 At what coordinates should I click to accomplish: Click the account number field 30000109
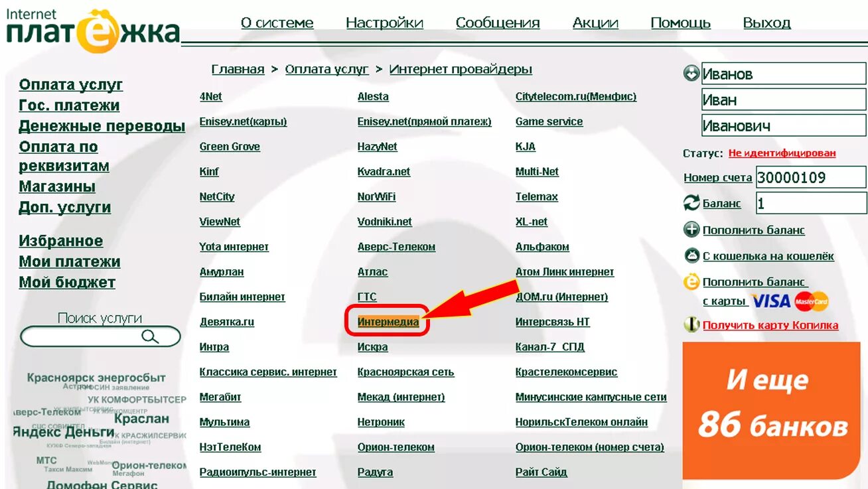[811, 177]
